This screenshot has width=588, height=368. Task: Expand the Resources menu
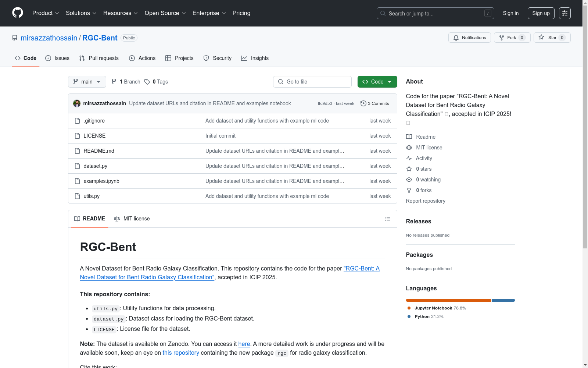click(x=121, y=13)
